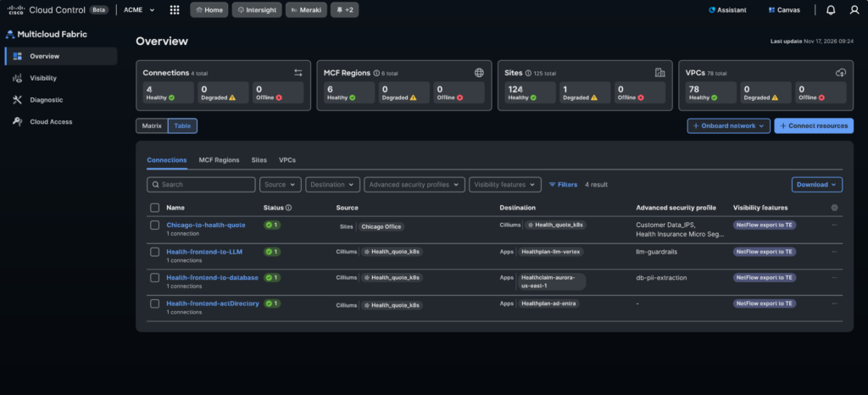
Task: Click the green status badge for Health-frontend-to-LLM
Action: [272, 252]
